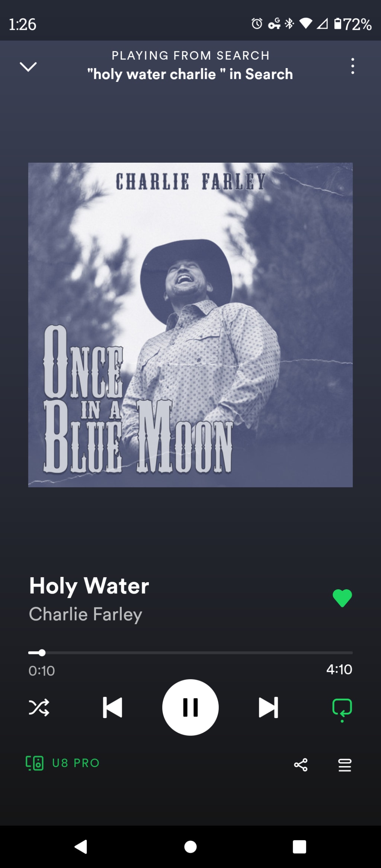The image size is (381, 868).
Task: Pause the current song
Action: (190, 707)
